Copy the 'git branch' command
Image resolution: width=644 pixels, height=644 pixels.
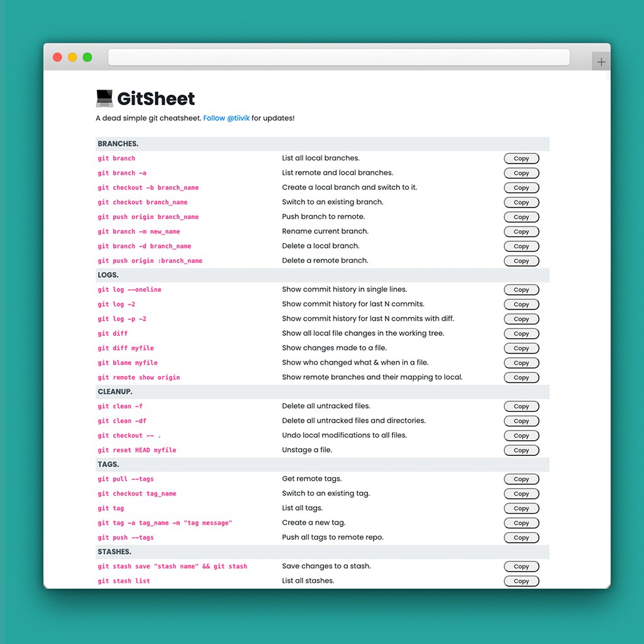tap(521, 158)
